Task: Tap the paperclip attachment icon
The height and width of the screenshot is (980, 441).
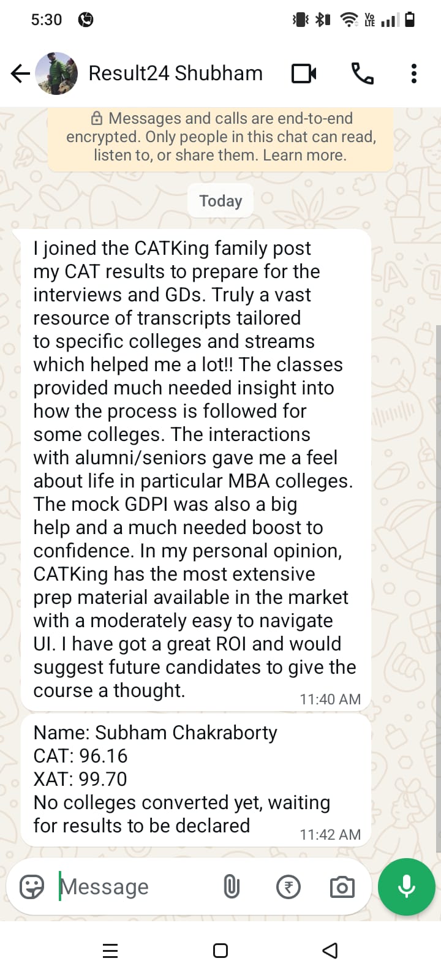Action: pos(232,886)
